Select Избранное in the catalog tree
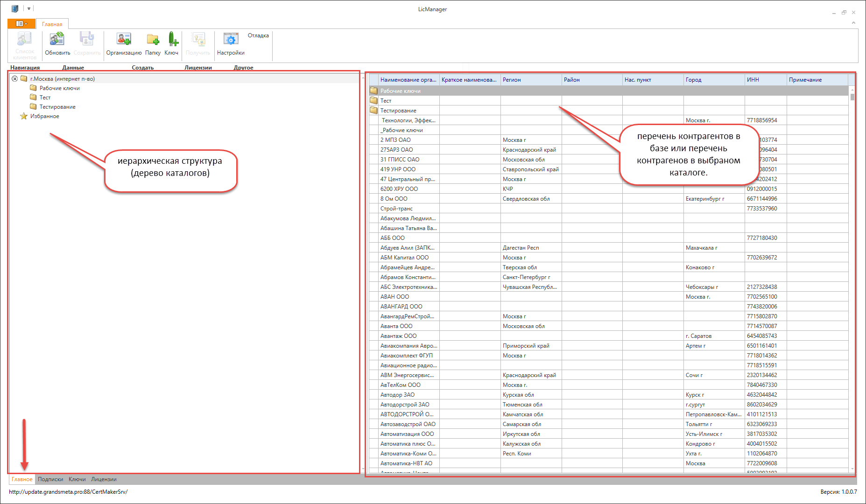 (x=45, y=116)
